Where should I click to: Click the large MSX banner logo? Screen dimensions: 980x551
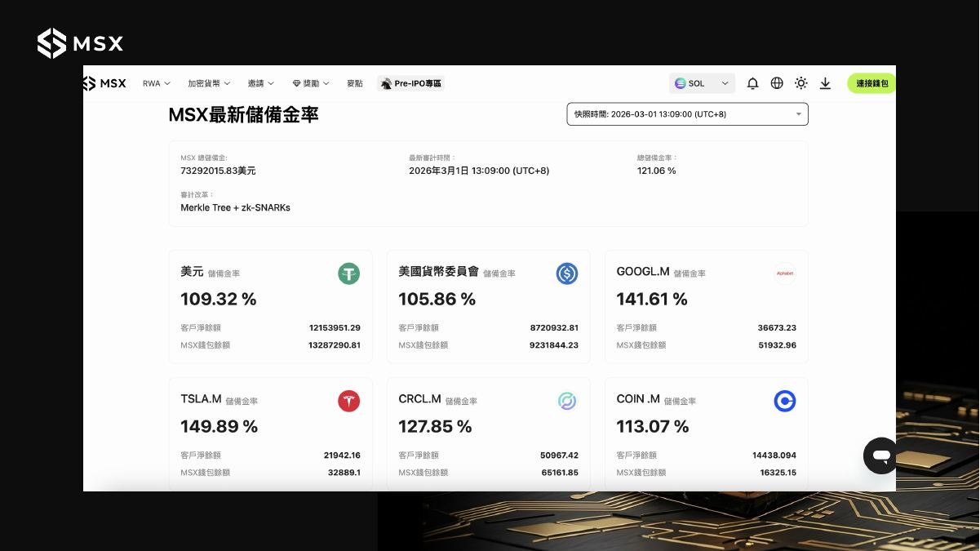[80, 43]
